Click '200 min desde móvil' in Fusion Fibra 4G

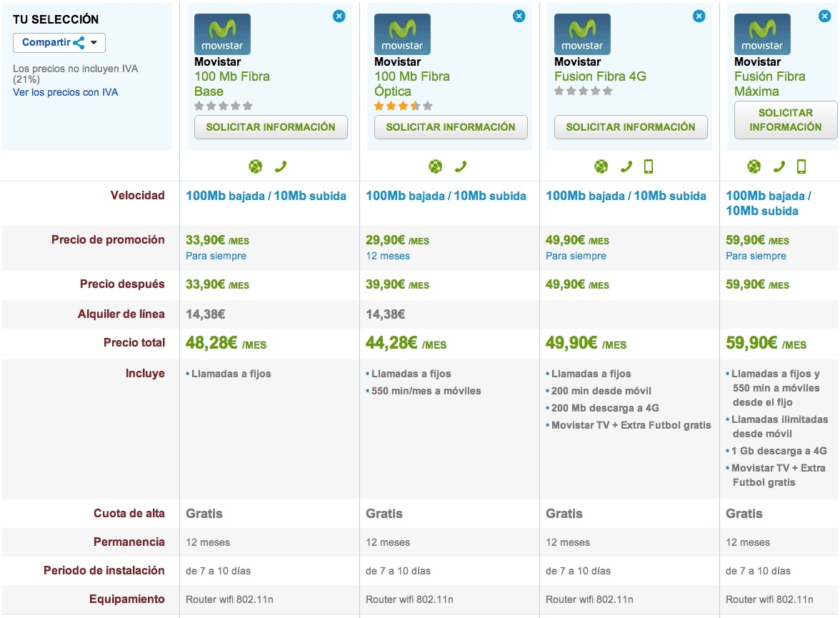tap(601, 392)
